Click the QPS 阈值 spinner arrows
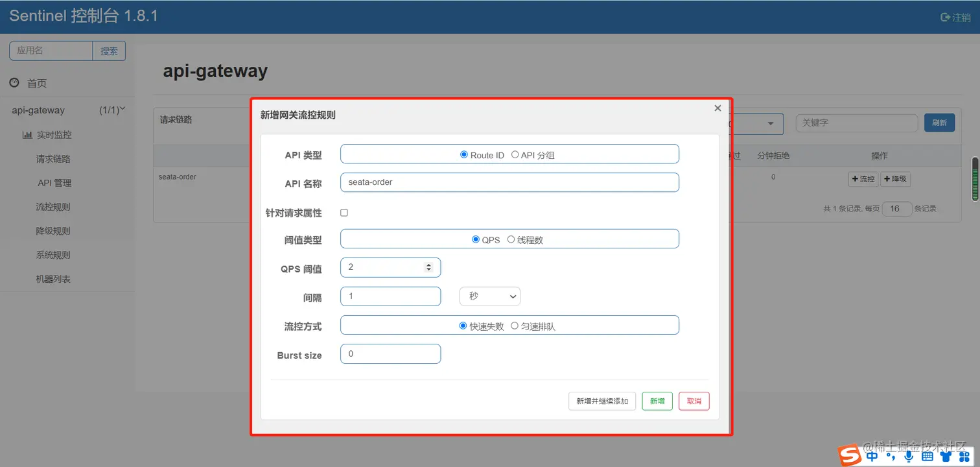Screen dimensions: 980x467 (x=428, y=267)
